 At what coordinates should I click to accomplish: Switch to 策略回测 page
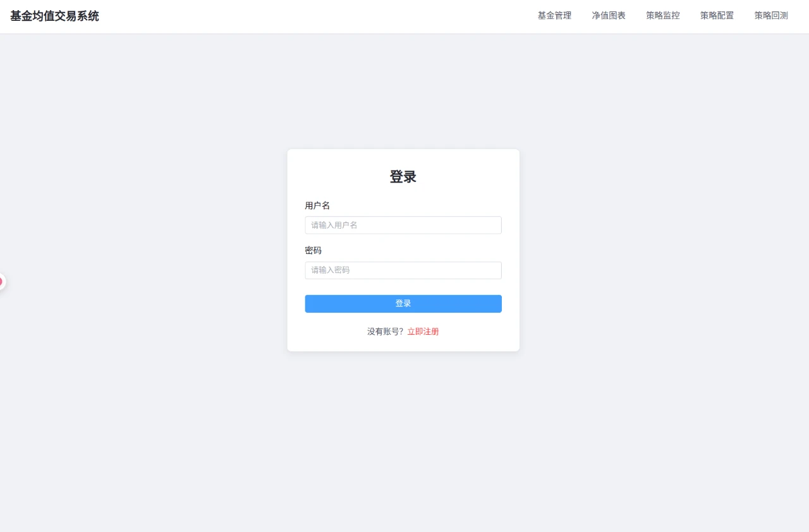click(771, 16)
